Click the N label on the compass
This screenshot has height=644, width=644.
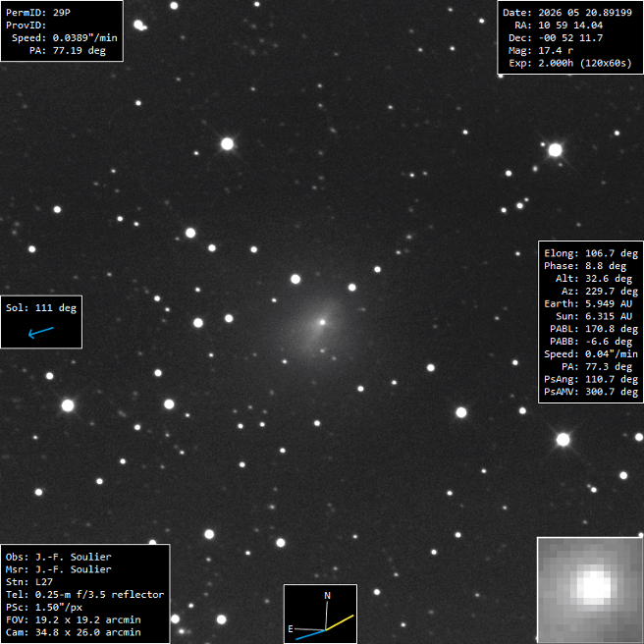pyautogui.click(x=327, y=596)
